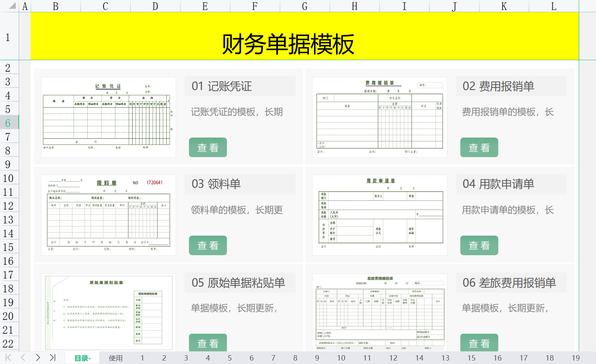
Task: Click the next-sheet navigation arrow icon
Action: pos(37,357)
